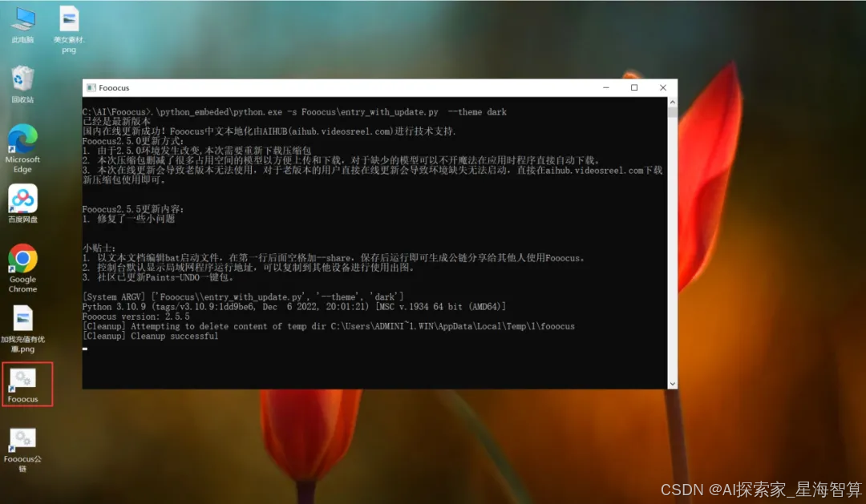Launch Google Chrome from the desktop
Image resolution: width=866 pixels, height=504 pixels.
(x=22, y=268)
